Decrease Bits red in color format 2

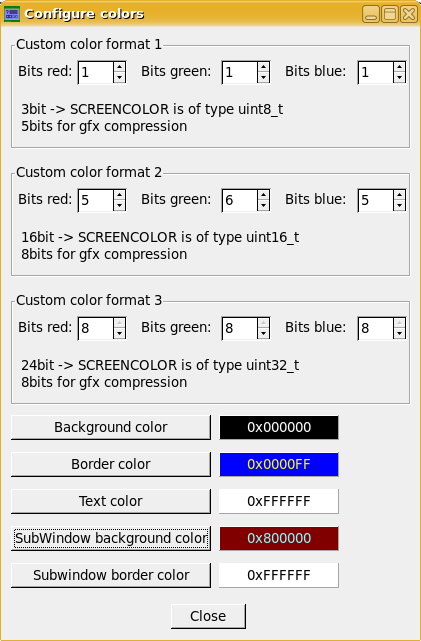[x=119, y=205]
